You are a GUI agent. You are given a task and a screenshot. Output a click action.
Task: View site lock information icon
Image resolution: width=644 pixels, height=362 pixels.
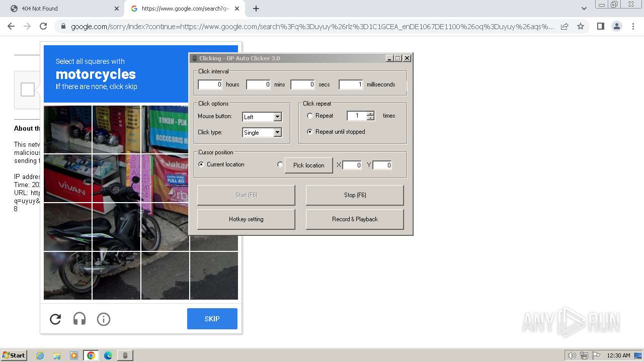pyautogui.click(x=63, y=27)
